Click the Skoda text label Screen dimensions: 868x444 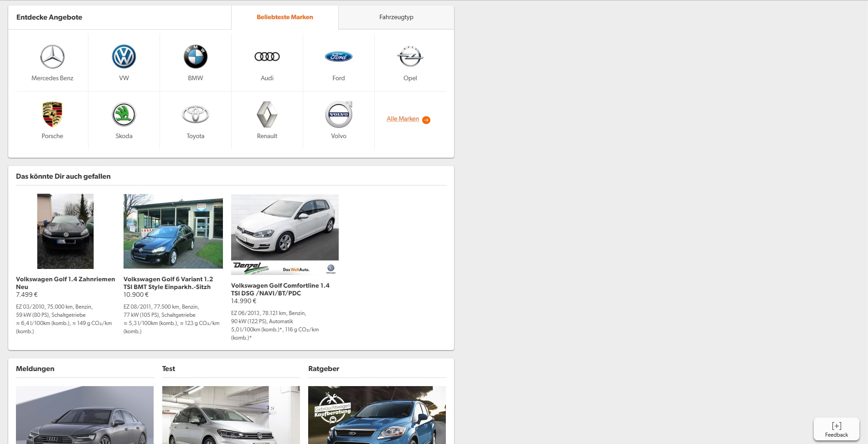pyautogui.click(x=124, y=136)
